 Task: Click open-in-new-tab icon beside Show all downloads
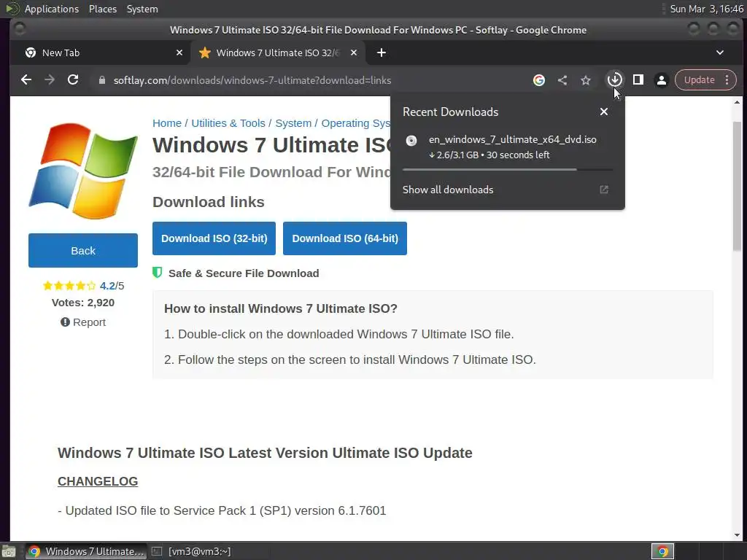[603, 190]
